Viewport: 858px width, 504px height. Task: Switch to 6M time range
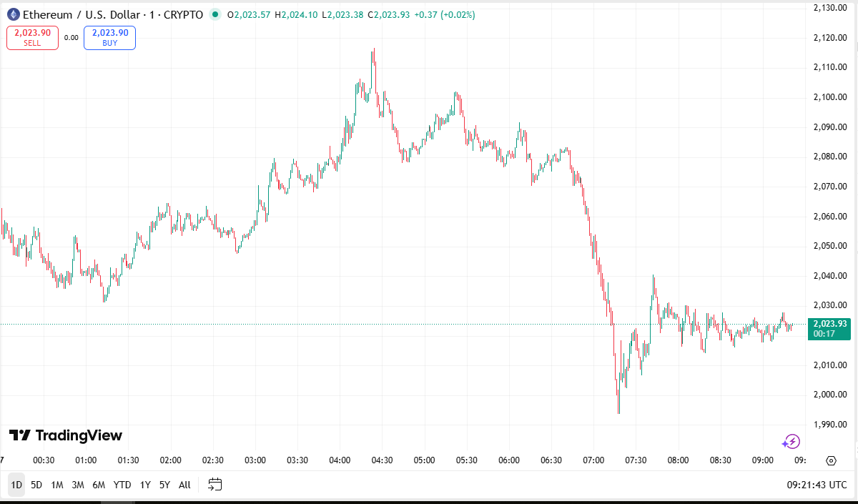99,485
